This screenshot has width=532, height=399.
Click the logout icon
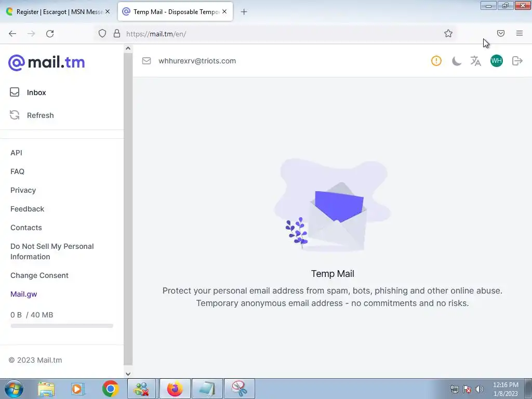pos(517,61)
